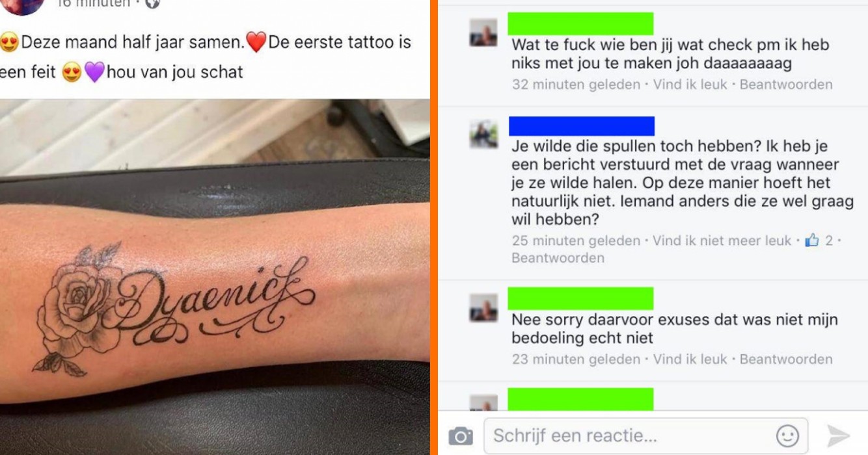Click green redacted name on first comment
Image resolution: width=868 pixels, height=455 pixels.
[x=580, y=23]
